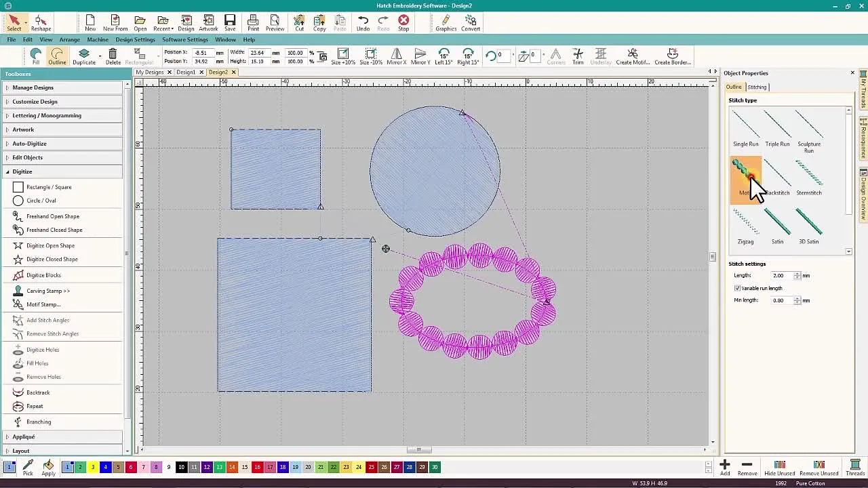Click the Remove color button
868x488 pixels.
747,468
